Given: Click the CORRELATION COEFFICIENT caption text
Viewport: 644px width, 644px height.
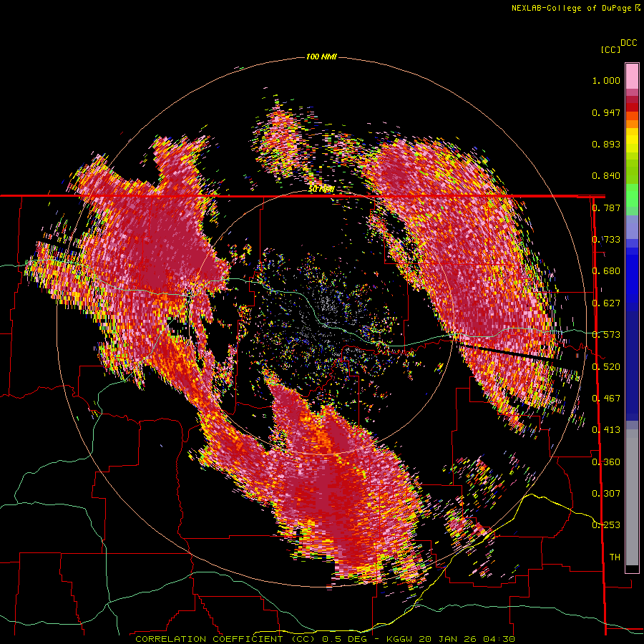Looking at the screenshot, I should (209, 639).
